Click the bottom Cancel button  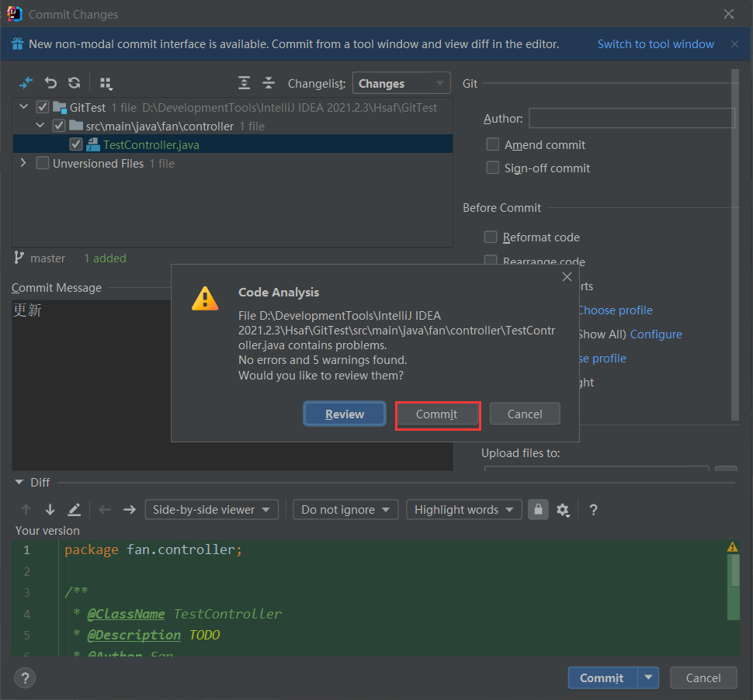(703, 677)
